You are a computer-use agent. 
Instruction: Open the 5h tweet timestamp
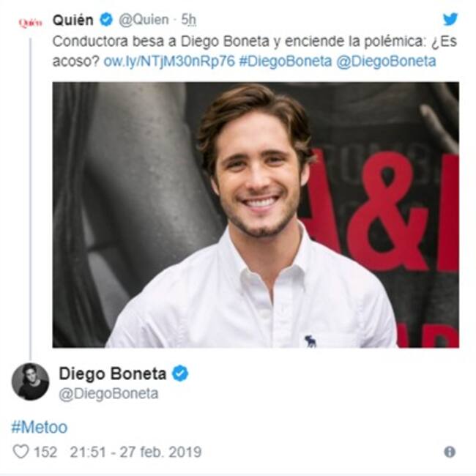click(188, 20)
